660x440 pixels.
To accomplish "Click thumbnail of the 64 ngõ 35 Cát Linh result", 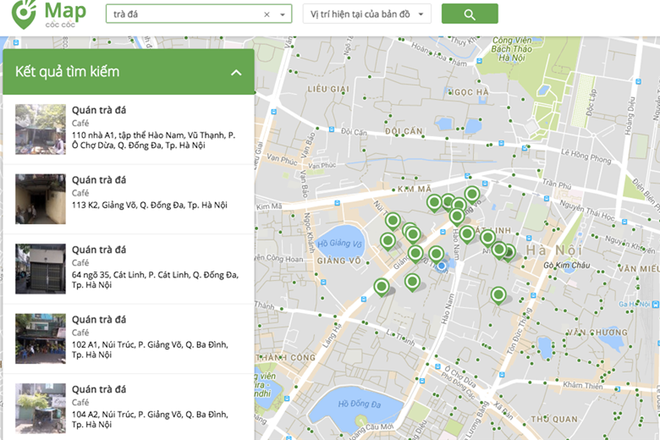I will (39, 266).
